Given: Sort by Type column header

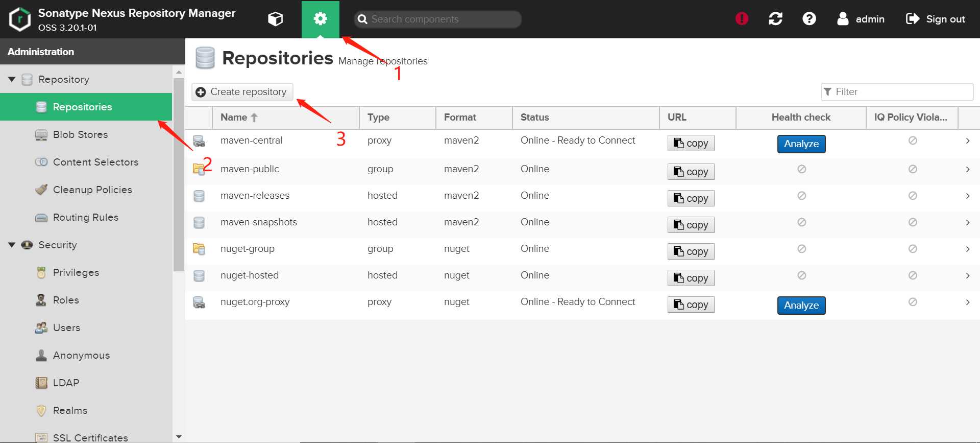Looking at the screenshot, I should point(398,118).
